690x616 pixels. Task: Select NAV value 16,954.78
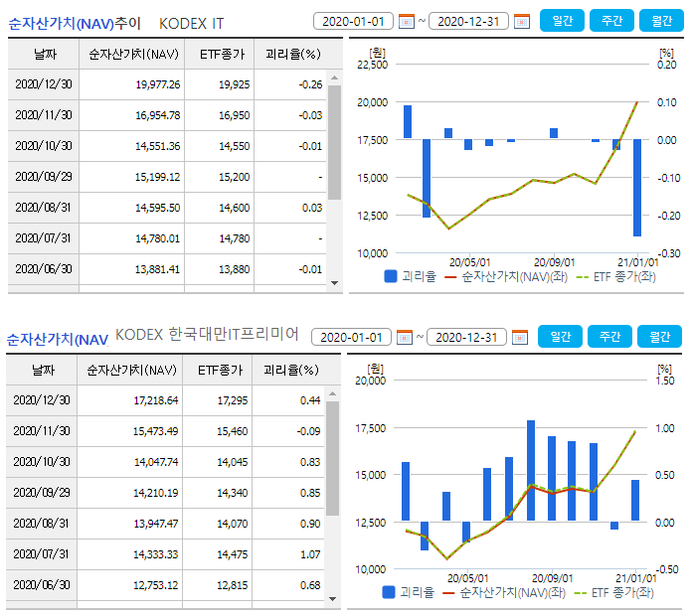pyautogui.click(x=157, y=115)
